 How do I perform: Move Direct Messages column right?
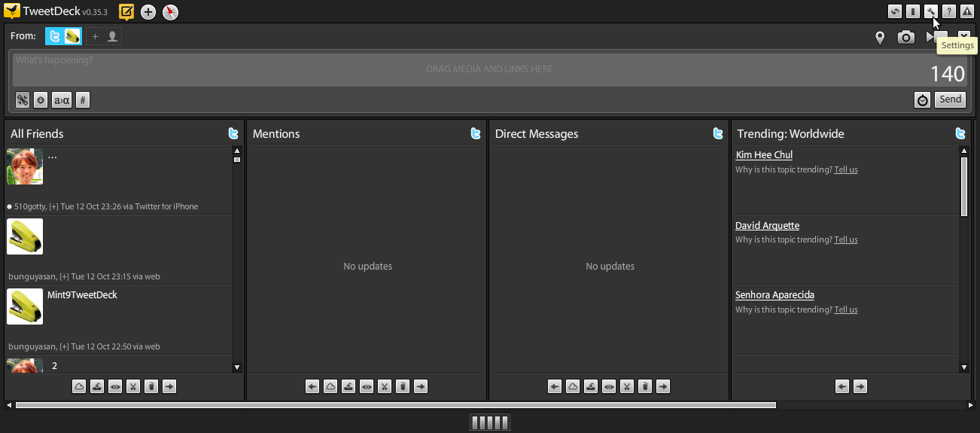(x=663, y=386)
